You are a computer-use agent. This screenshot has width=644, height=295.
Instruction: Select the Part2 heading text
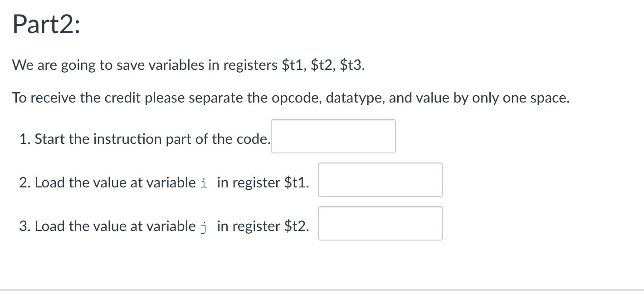pyautogui.click(x=45, y=24)
